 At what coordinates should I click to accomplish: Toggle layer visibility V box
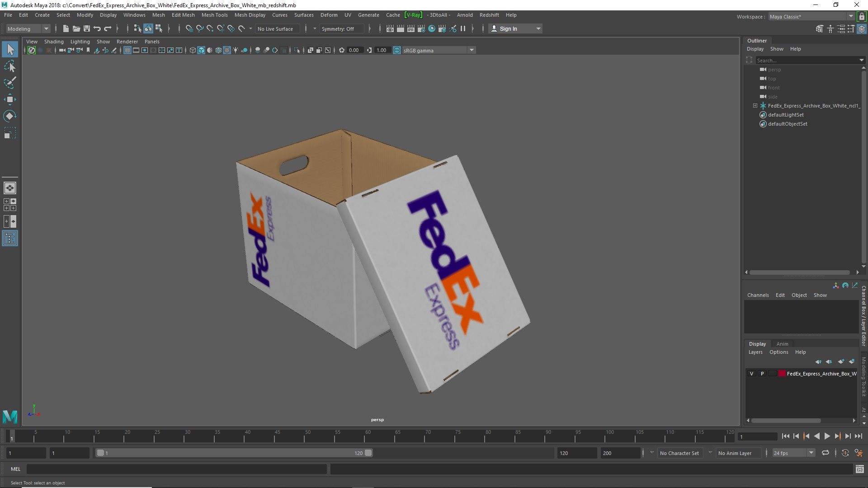coord(751,374)
